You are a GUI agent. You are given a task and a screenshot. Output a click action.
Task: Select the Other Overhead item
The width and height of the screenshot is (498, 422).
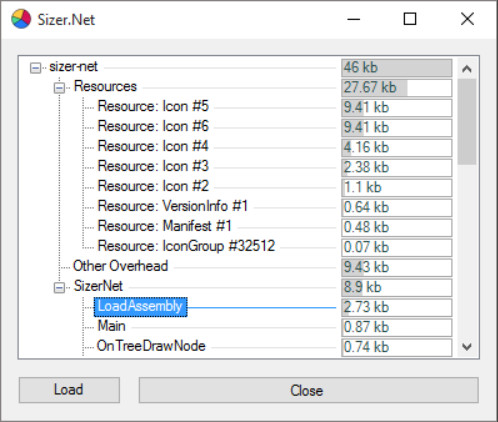tap(120, 266)
